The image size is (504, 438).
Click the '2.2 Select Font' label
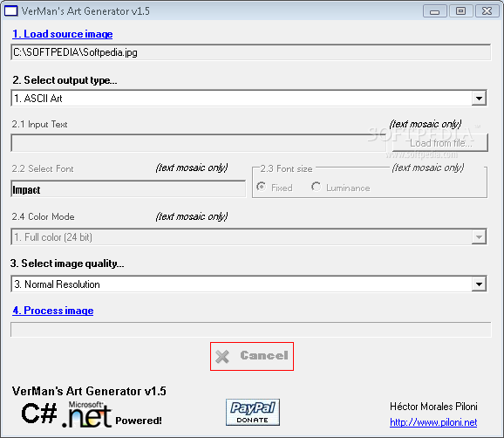(43, 169)
